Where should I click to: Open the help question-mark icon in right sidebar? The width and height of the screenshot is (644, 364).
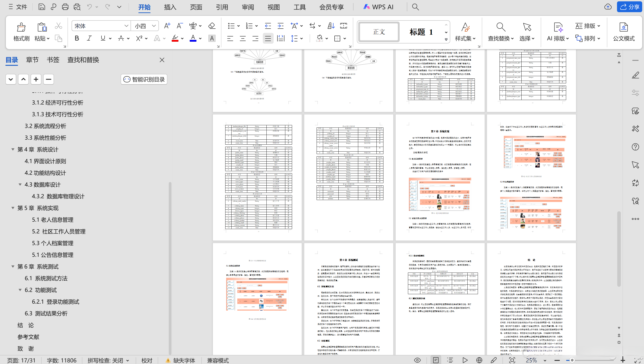click(635, 147)
